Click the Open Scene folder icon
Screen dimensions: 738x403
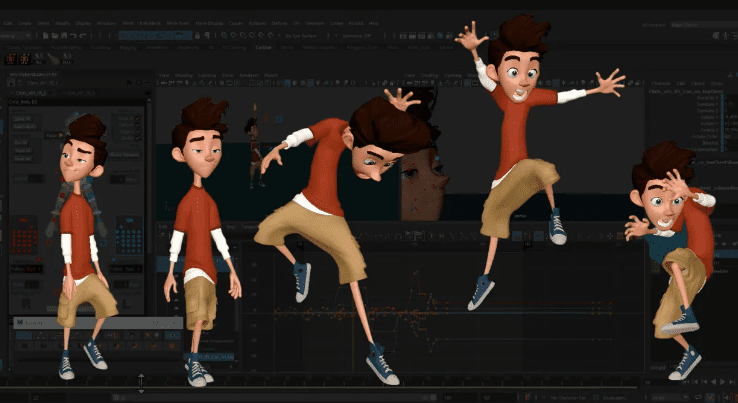point(55,35)
